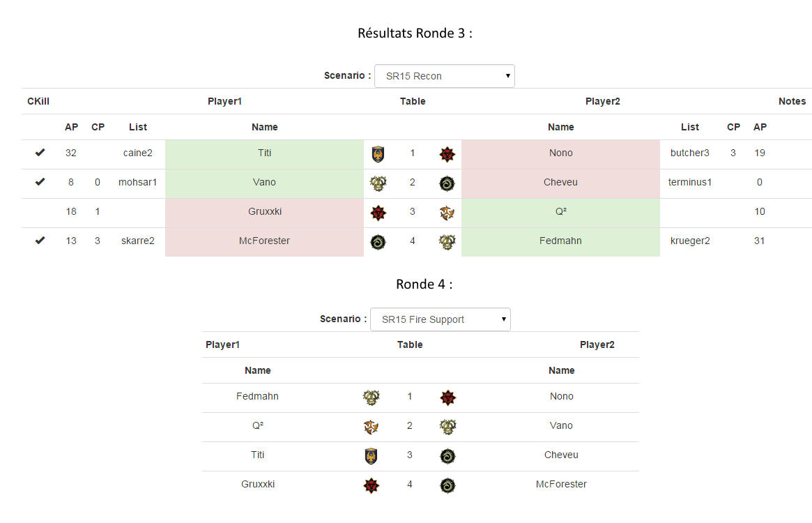Screen dimensions: 812x523
Task: Click Fedmahn's faction icon in Ronde 4 pairings
Action: [x=371, y=397]
